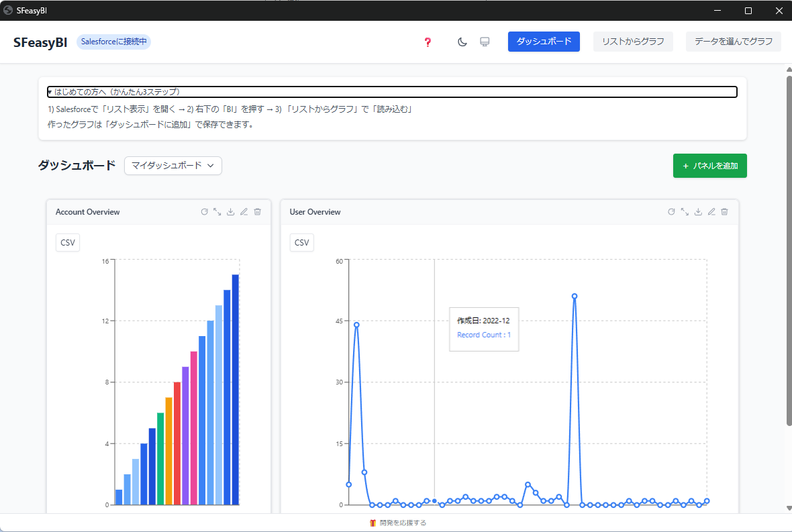Open help via the question mark icon

coord(428,41)
